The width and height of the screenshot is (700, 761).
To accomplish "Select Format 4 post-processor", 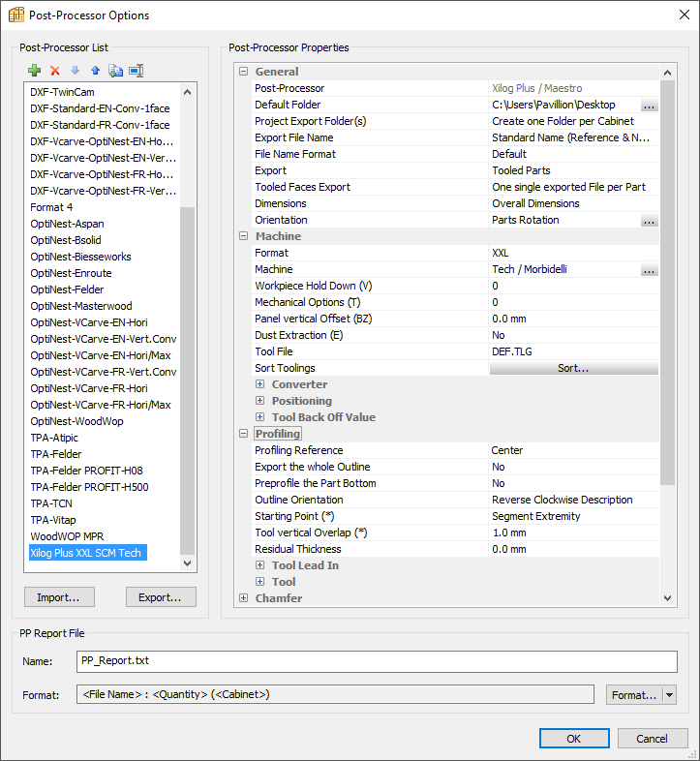I will click(51, 207).
